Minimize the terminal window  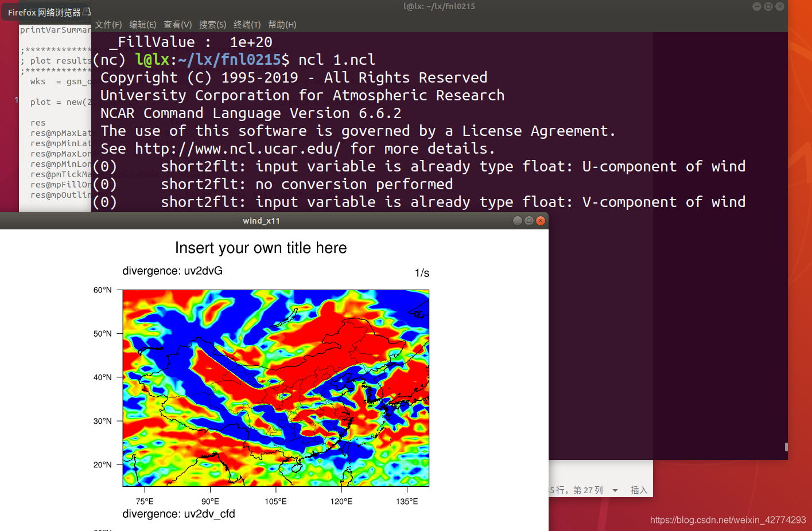757,6
